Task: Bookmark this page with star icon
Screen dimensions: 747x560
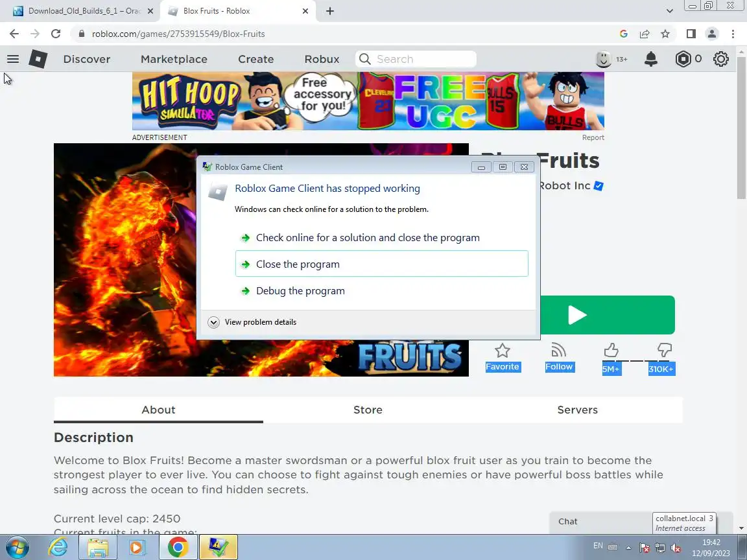Action: point(665,34)
